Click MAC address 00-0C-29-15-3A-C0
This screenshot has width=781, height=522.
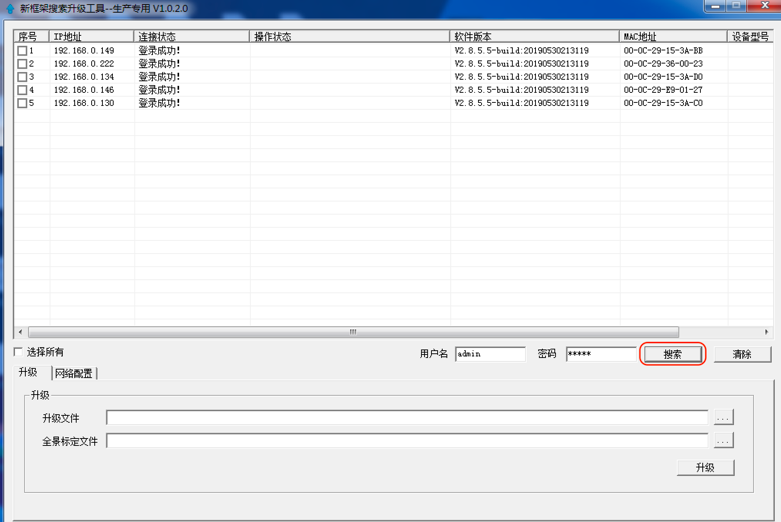tap(663, 103)
